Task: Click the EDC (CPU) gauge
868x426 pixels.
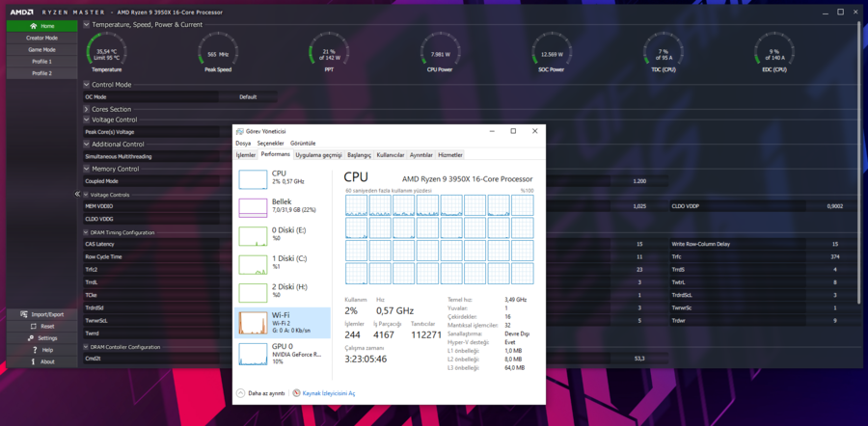Action: [x=774, y=53]
